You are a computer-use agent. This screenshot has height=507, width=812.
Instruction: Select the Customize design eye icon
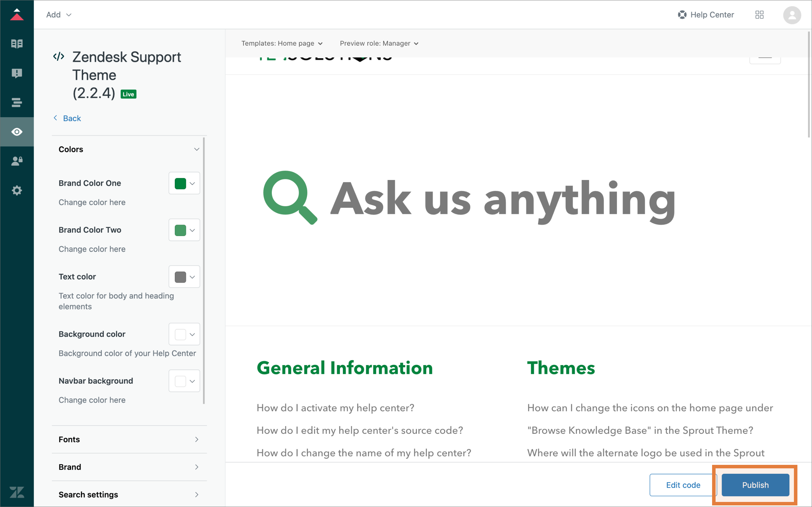17,132
